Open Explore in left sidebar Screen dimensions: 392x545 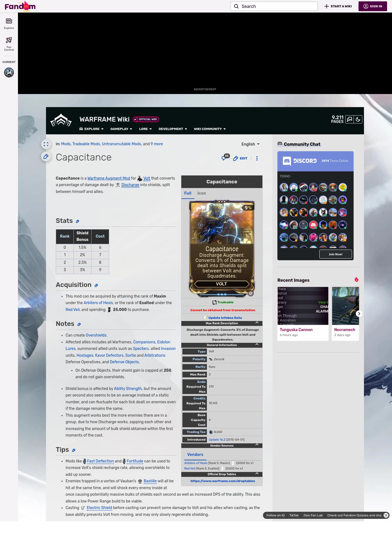coord(9,24)
